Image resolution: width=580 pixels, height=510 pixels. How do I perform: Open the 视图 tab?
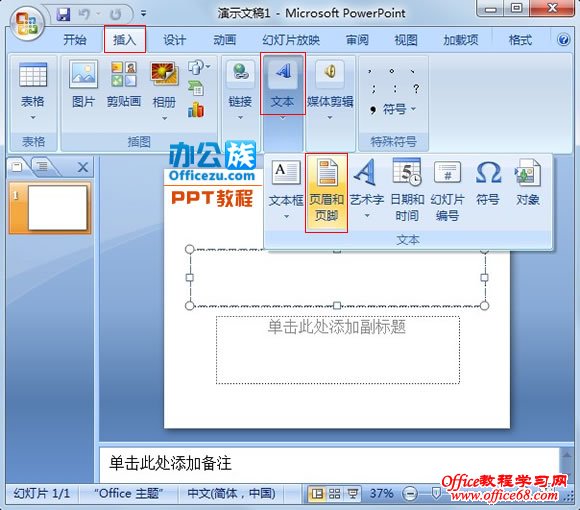pyautogui.click(x=406, y=40)
